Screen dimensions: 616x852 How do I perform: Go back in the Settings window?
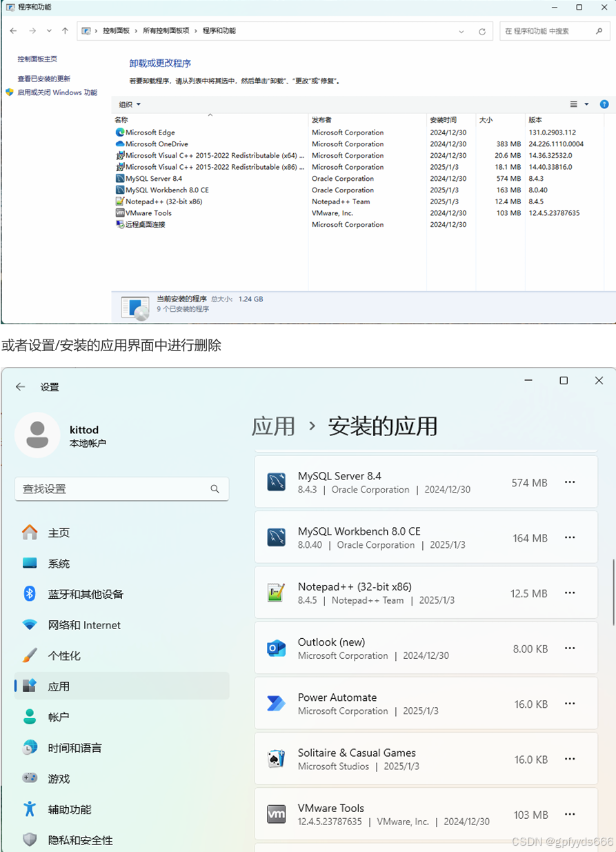click(x=21, y=387)
